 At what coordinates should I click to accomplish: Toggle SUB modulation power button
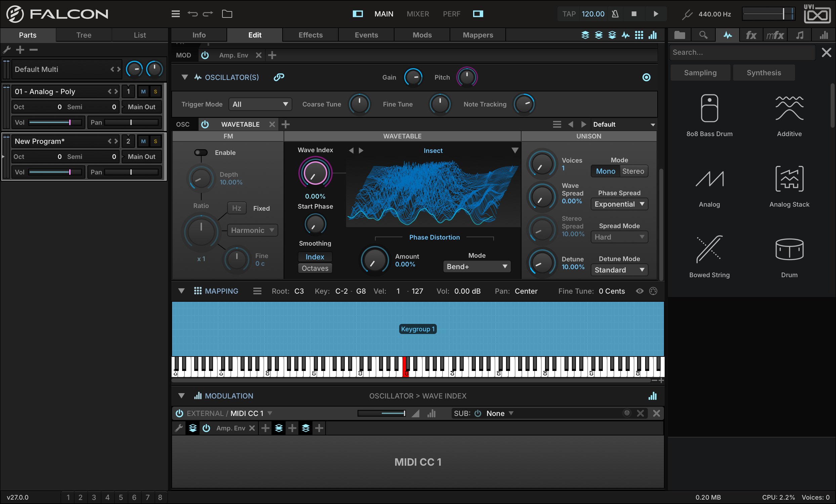478,413
